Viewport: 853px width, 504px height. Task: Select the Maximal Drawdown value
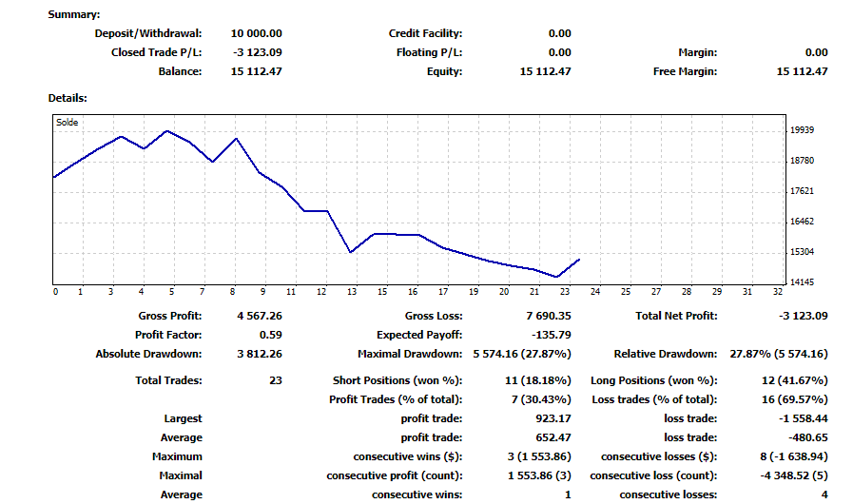522,354
